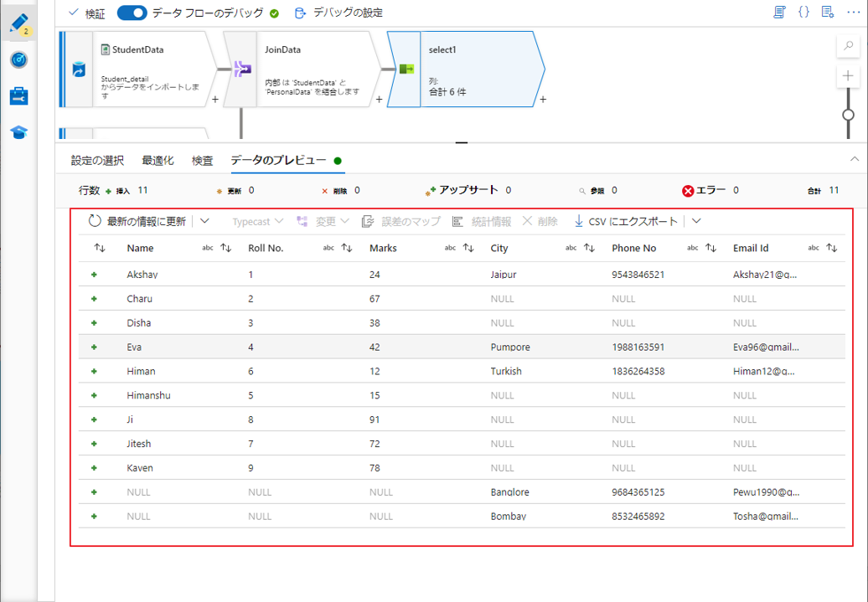Open the data flow script icon
The image size is (868, 602).
[x=779, y=13]
